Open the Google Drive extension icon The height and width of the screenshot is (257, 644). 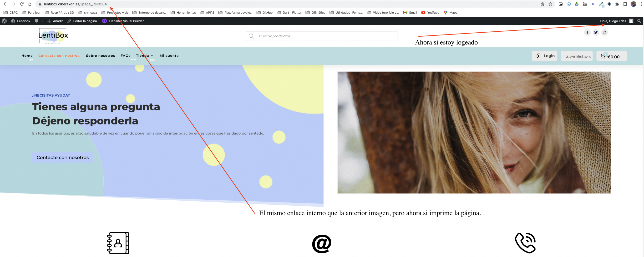(577, 4)
